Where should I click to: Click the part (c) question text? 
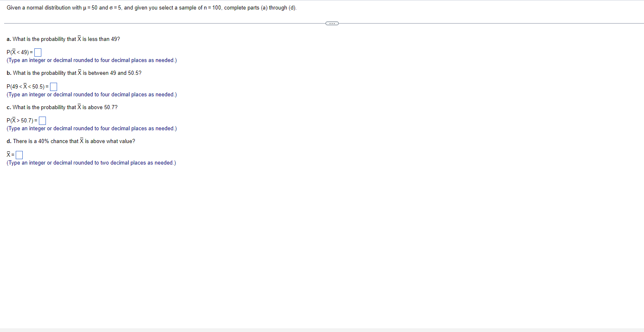62,107
